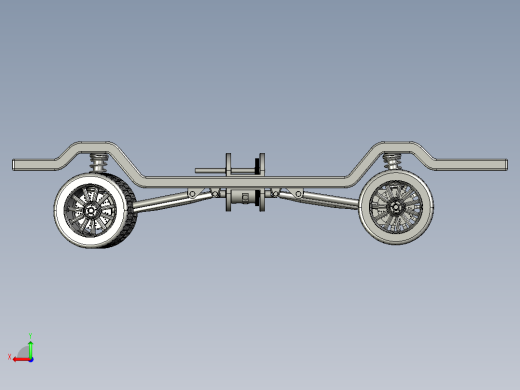Select the left coil spring suspension
Image resolution: width=520 pixels, height=390 pixels.
tap(99, 163)
